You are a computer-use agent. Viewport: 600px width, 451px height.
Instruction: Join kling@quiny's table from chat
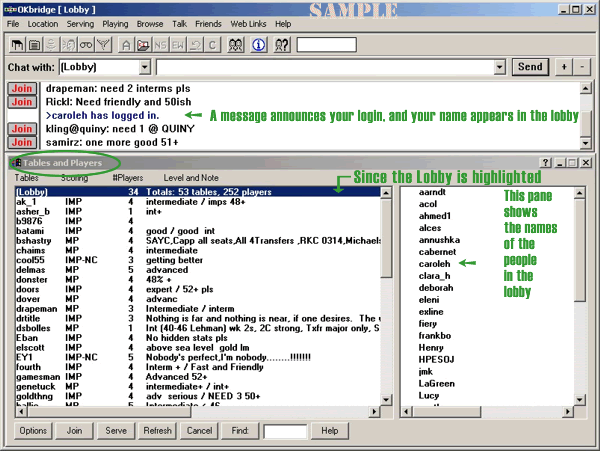pos(22,129)
